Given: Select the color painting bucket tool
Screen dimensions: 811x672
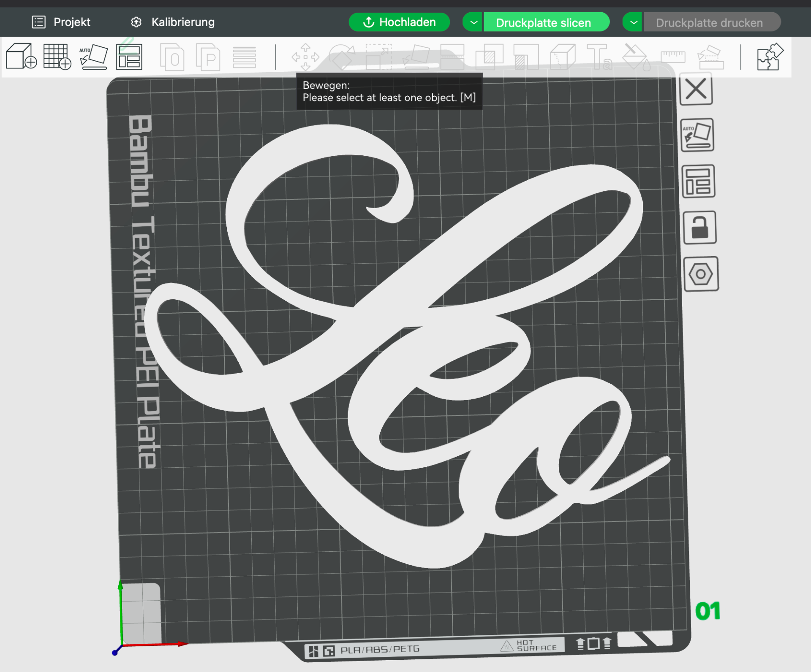Looking at the screenshot, I should 637,57.
